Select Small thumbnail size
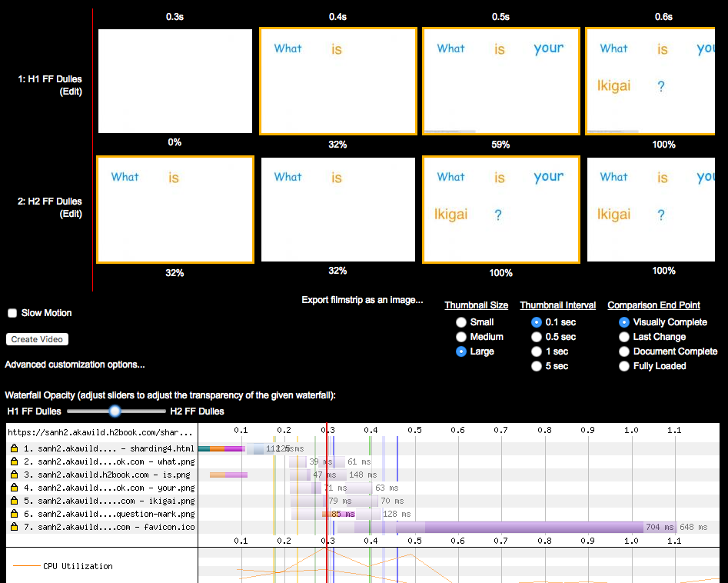This screenshot has height=583, width=728. coord(461,322)
